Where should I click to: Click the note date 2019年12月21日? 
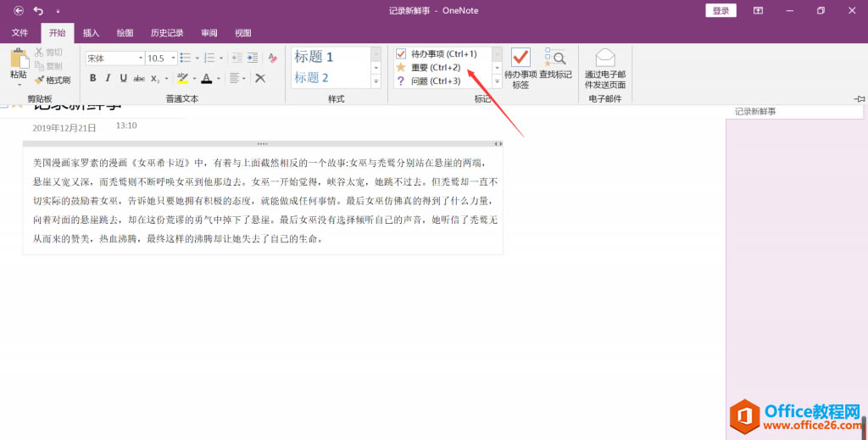(x=64, y=128)
